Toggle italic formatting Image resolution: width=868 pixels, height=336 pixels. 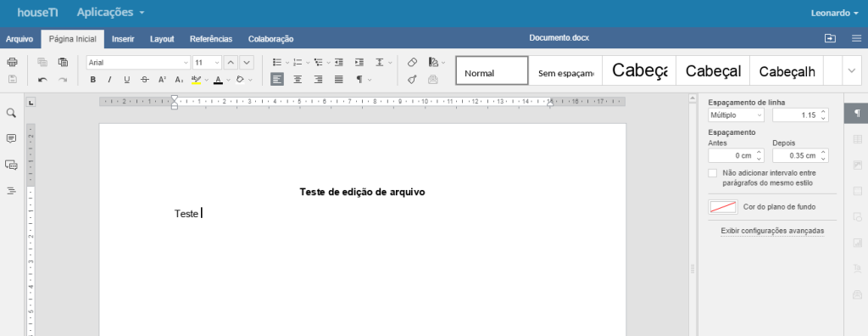pyautogui.click(x=109, y=79)
